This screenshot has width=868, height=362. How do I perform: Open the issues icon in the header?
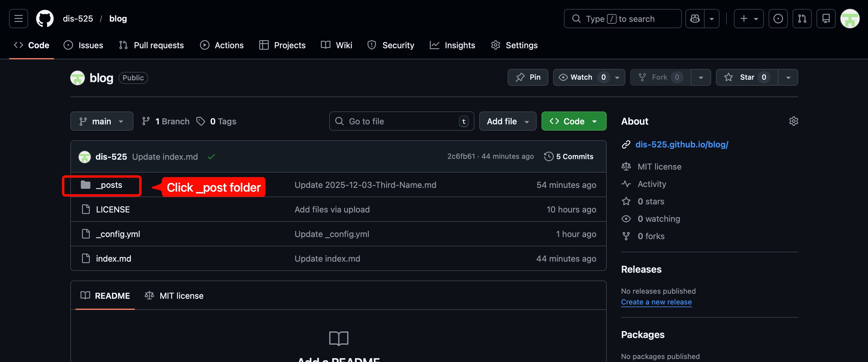click(x=778, y=19)
